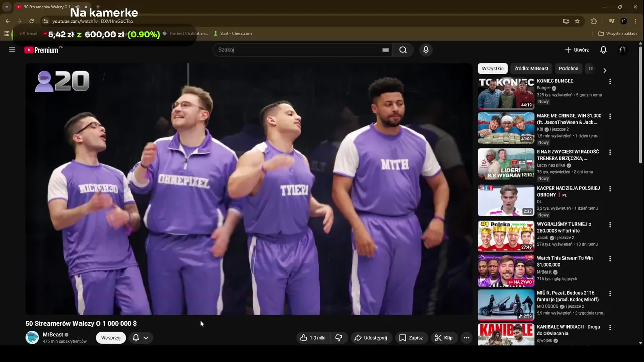Mute the tab via speaker icon
Screen dimensions: 644x362
78,7
